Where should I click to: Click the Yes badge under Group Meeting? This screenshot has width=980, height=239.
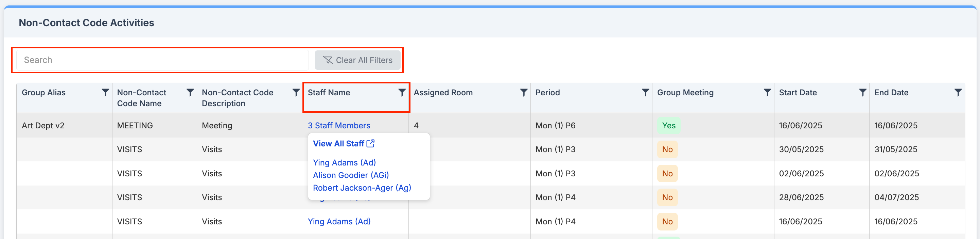tap(668, 125)
